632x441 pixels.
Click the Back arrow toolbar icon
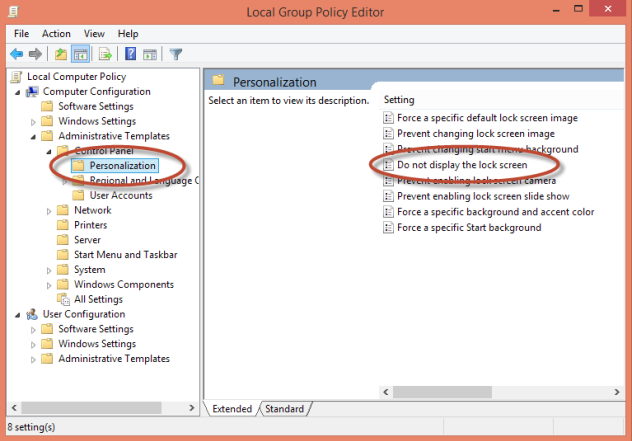point(17,54)
